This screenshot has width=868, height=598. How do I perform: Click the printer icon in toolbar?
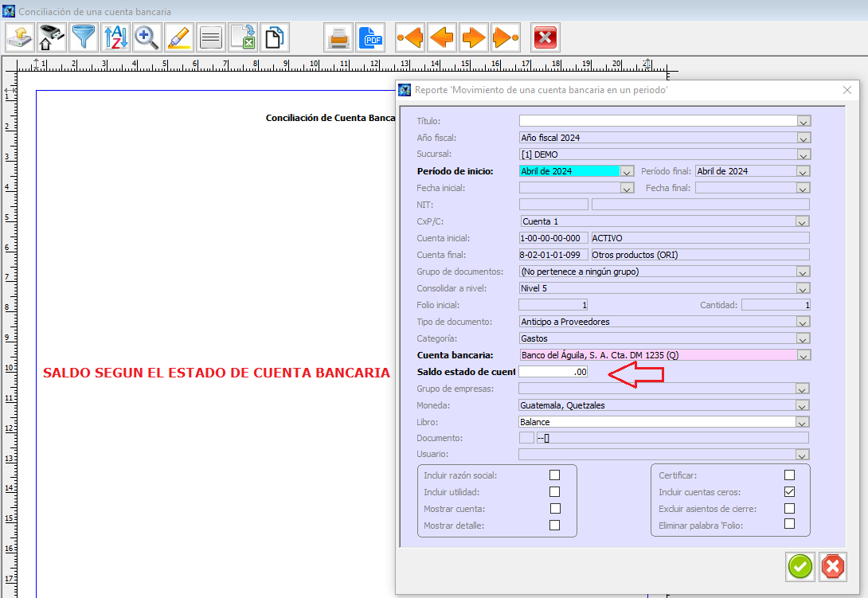338,37
